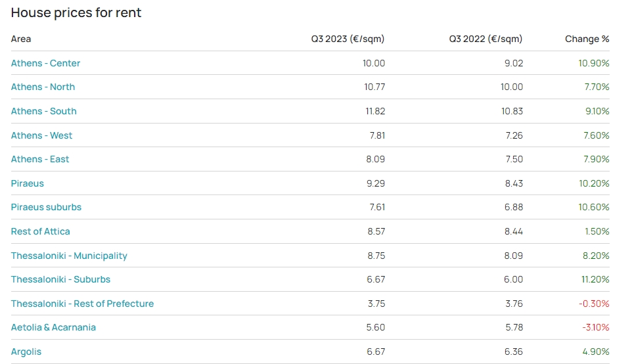Select Q3 2022 price 10.83 for Athens - South

pos(512,111)
